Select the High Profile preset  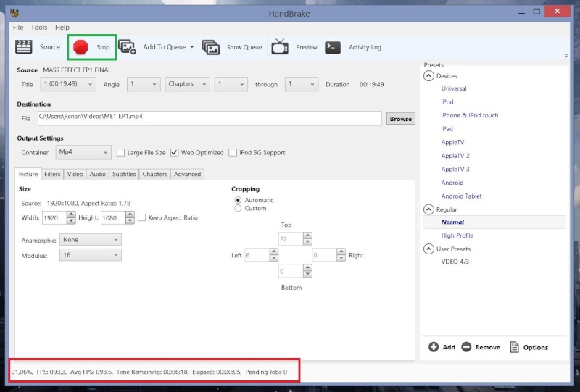(x=457, y=235)
